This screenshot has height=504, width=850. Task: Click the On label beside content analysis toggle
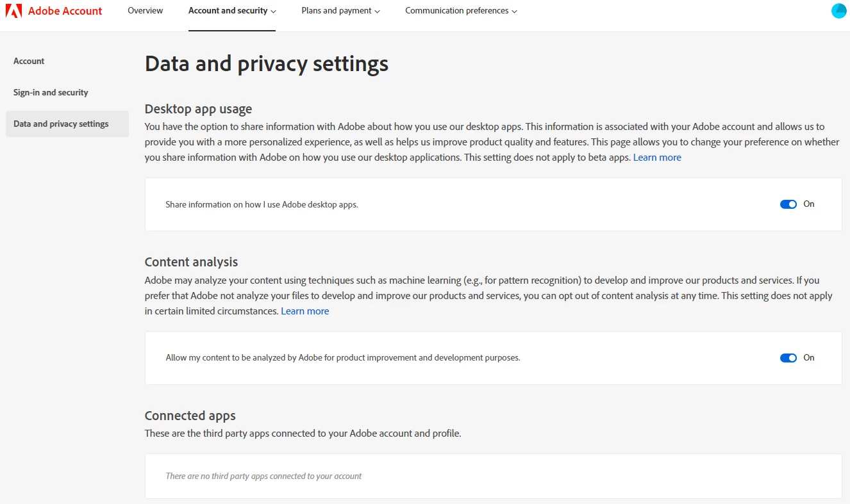point(809,358)
